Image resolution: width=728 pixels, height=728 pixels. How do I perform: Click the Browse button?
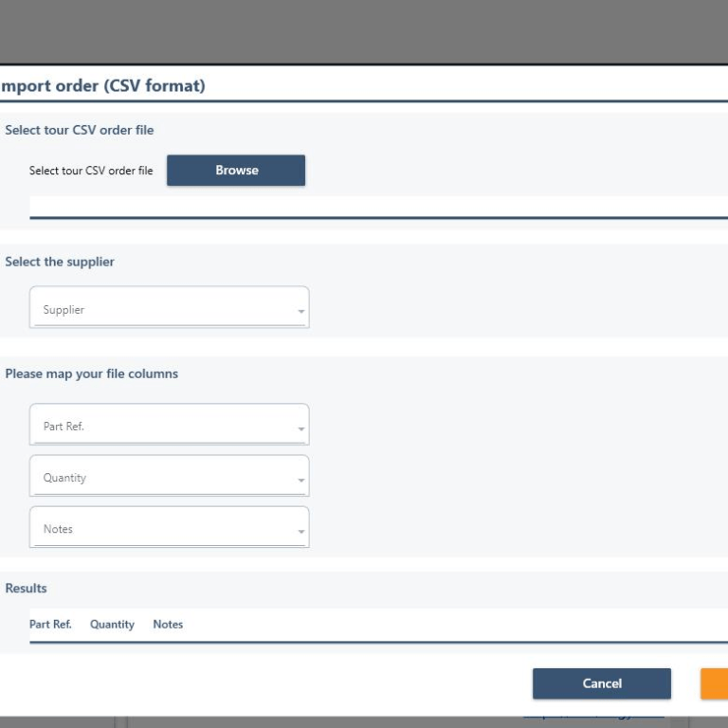[236, 171]
